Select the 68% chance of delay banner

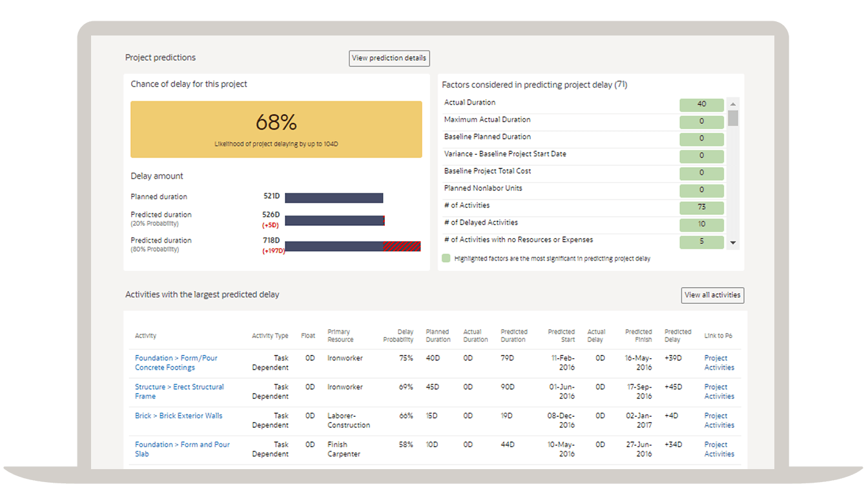coord(276,128)
